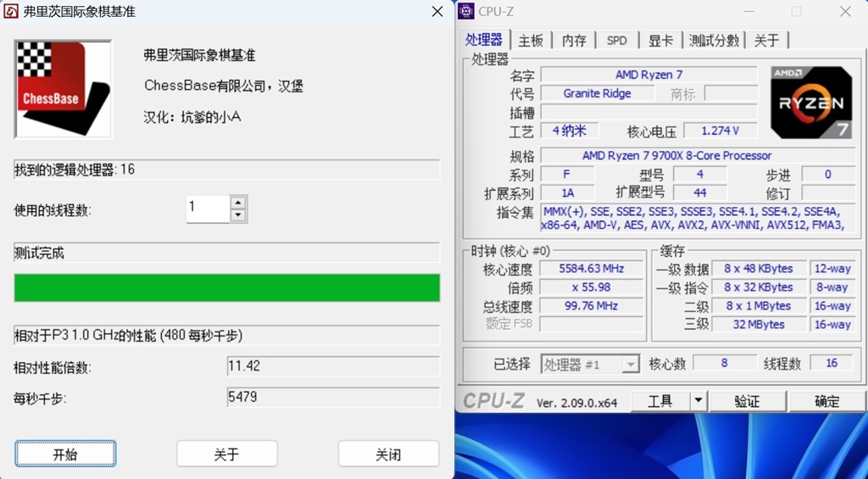Click the green benchmark progress bar
The image size is (868, 479).
(x=227, y=287)
